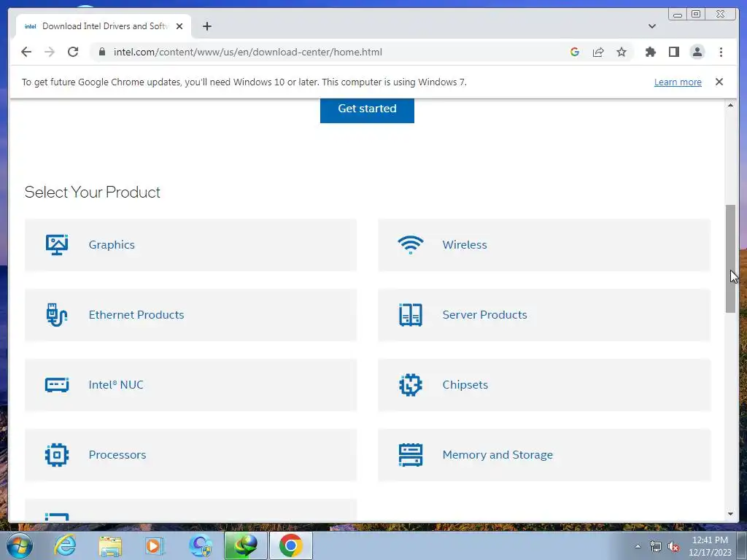Viewport: 747px width, 560px height.
Task: Click the Ethernet Products cable icon
Action: click(x=57, y=315)
